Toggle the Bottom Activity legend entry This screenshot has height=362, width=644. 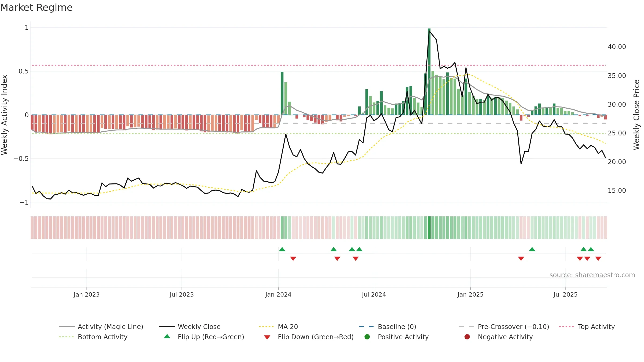93,337
